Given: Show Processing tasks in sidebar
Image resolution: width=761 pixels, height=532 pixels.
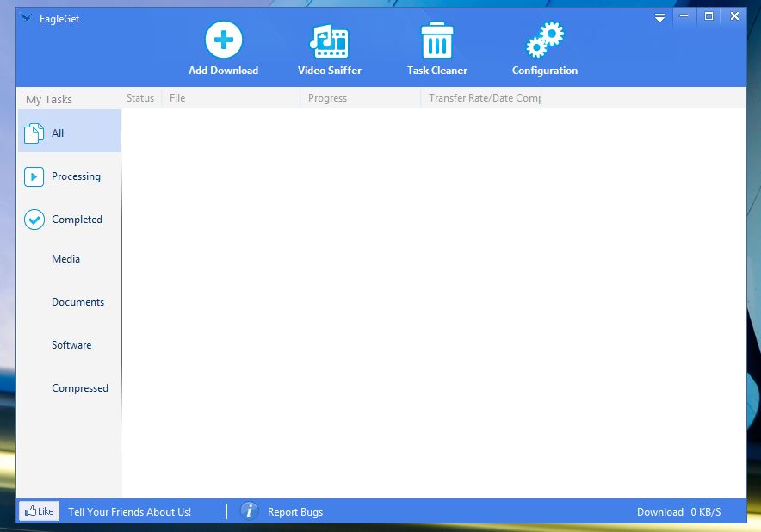Looking at the screenshot, I should click(x=70, y=176).
